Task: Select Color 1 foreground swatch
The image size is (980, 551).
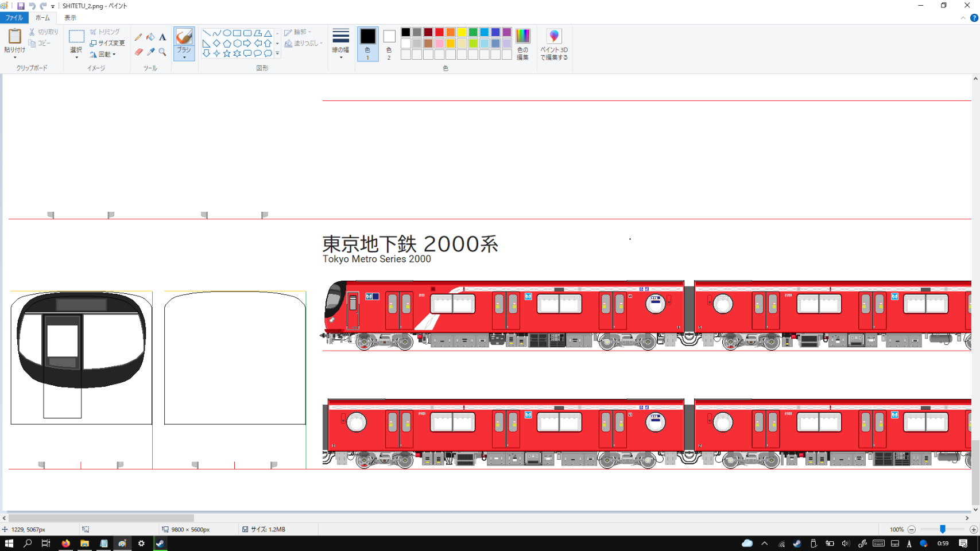Action: coord(367,43)
